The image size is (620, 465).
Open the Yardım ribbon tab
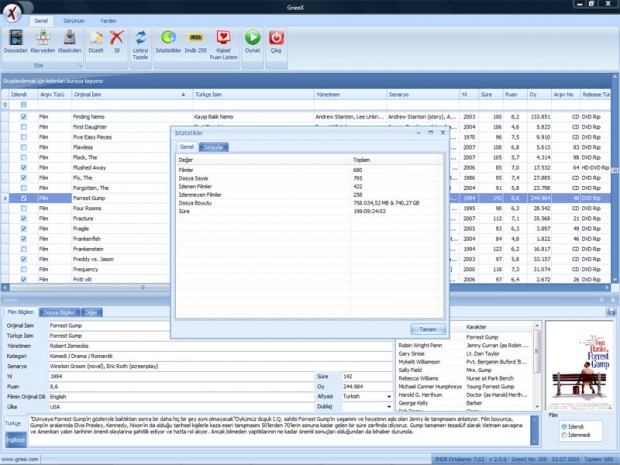tap(108, 21)
